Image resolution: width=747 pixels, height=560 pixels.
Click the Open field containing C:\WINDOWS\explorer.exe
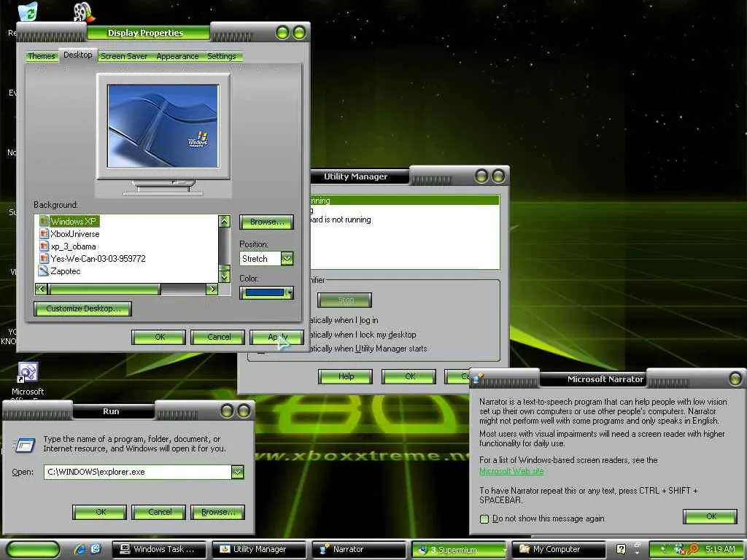(138, 472)
